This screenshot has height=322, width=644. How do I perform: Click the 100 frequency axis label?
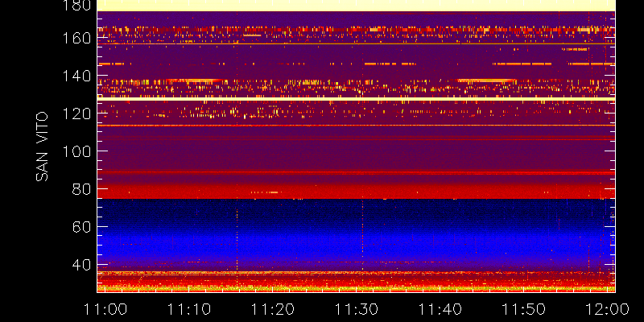[x=76, y=151]
